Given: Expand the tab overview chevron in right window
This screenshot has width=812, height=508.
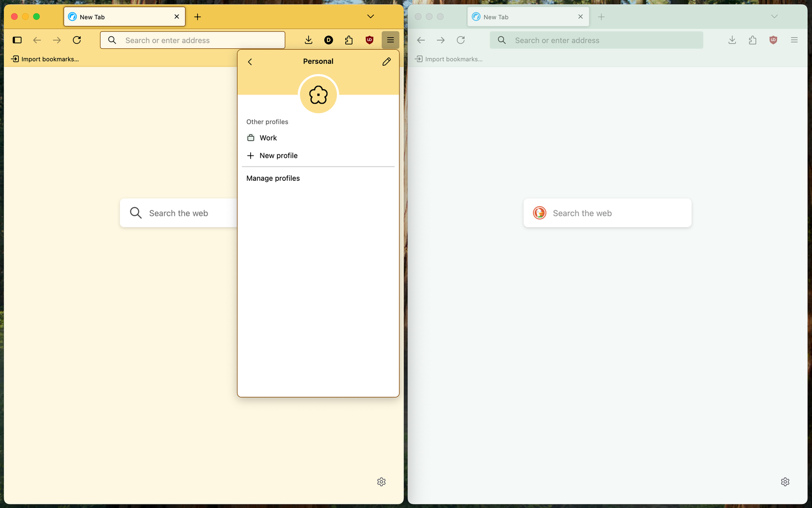Looking at the screenshot, I should tap(774, 16).
